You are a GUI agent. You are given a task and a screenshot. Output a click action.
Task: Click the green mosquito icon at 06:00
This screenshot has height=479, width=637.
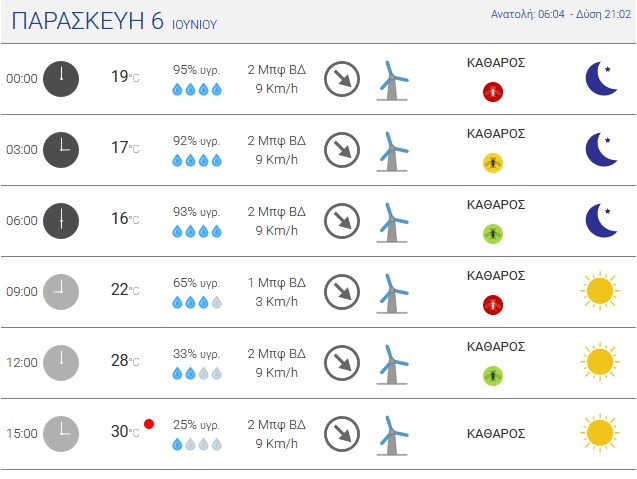[x=493, y=234]
